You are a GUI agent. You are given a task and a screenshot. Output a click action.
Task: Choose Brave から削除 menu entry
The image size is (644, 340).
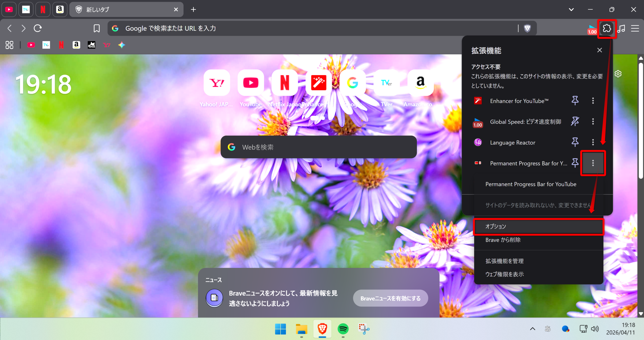(x=503, y=240)
